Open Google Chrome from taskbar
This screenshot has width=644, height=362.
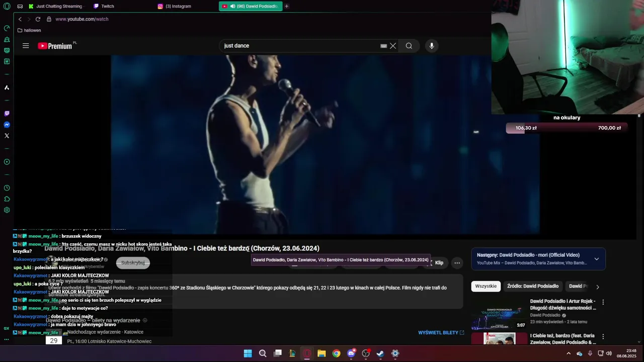(x=336, y=353)
